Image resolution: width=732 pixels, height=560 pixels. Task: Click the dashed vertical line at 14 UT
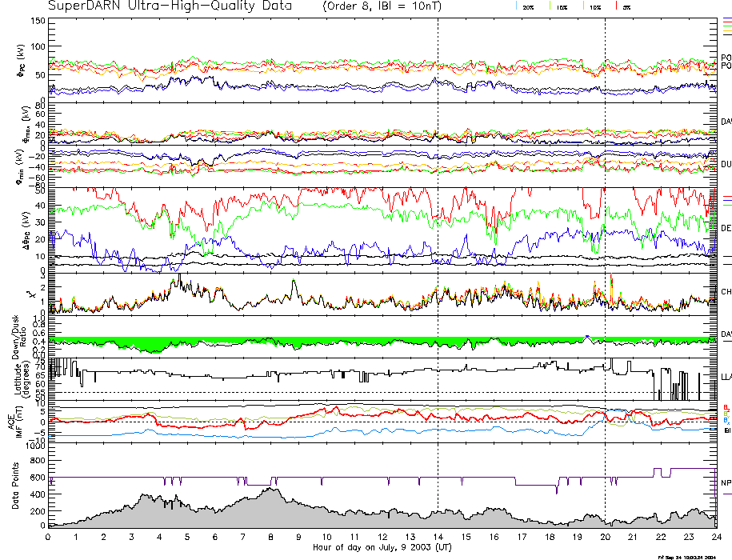click(x=438, y=240)
